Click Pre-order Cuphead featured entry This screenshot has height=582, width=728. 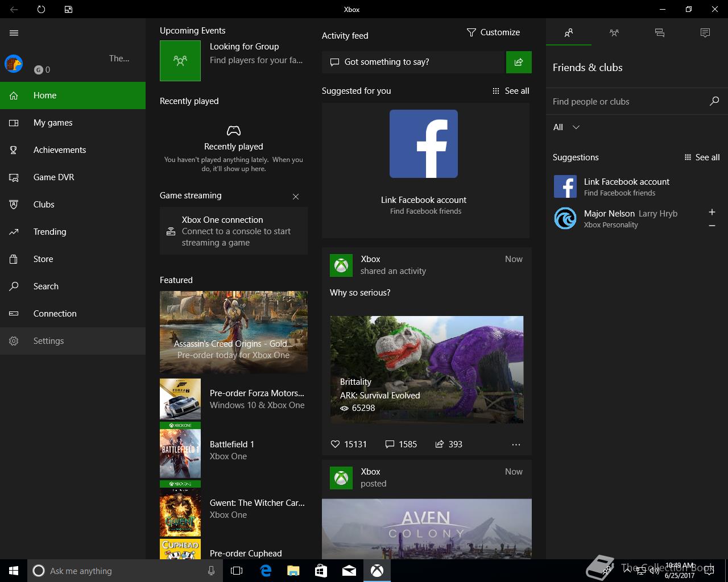[234, 550]
